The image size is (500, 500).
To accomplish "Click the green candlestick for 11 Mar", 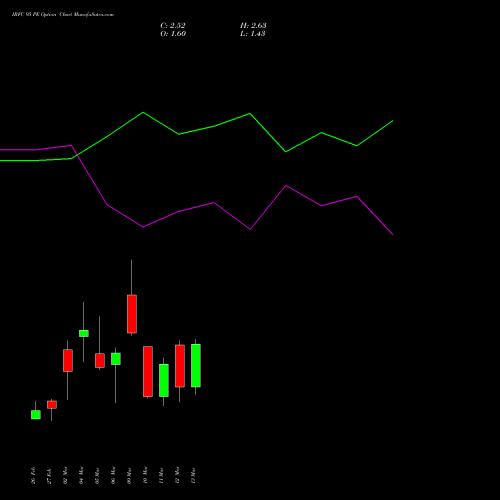I will point(164,380).
